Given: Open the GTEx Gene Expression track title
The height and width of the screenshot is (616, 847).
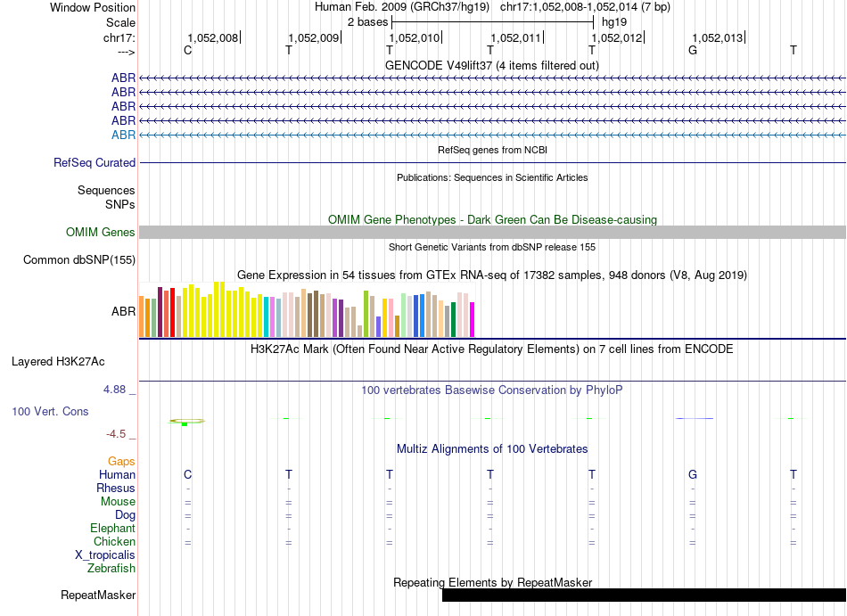Looking at the screenshot, I should [492, 275].
